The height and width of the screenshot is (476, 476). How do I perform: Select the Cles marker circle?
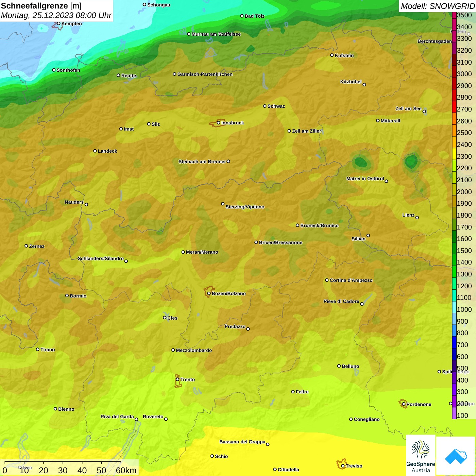[x=165, y=318]
